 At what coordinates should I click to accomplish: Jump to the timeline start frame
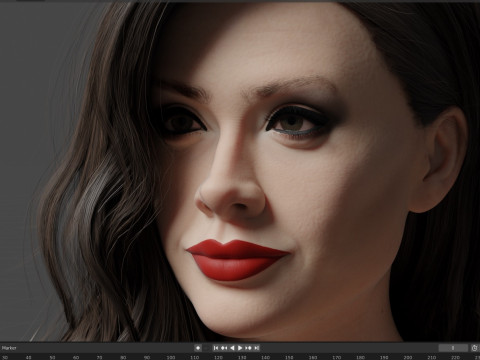pyautogui.click(x=216, y=348)
